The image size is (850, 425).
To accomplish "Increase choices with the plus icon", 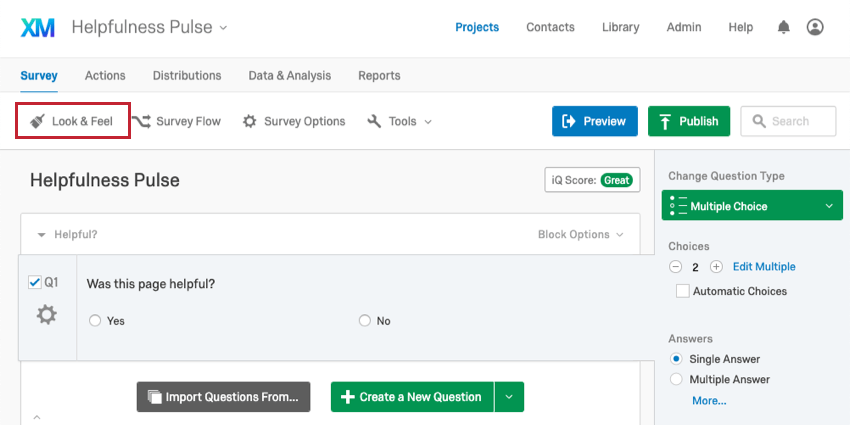I will click(x=716, y=267).
